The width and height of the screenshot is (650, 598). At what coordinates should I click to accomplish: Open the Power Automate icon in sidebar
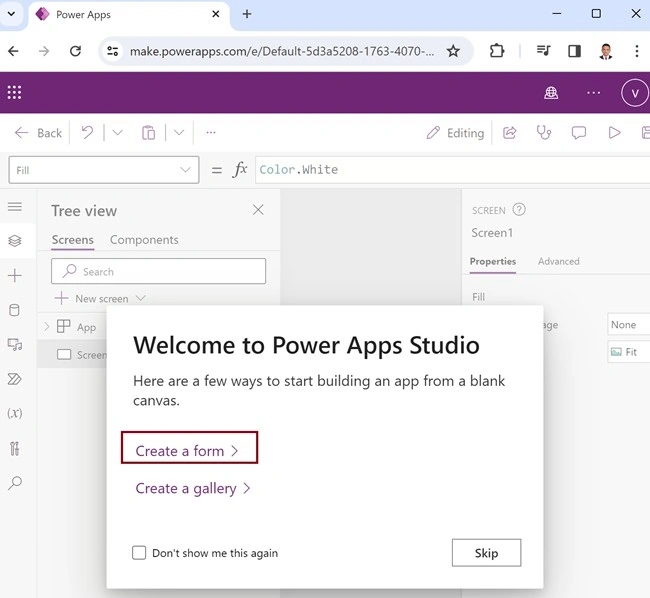point(15,379)
